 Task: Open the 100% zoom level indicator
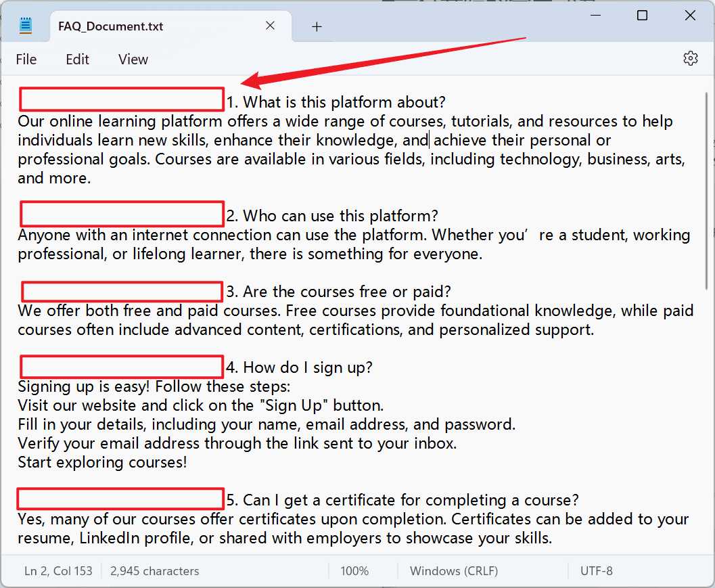click(354, 571)
